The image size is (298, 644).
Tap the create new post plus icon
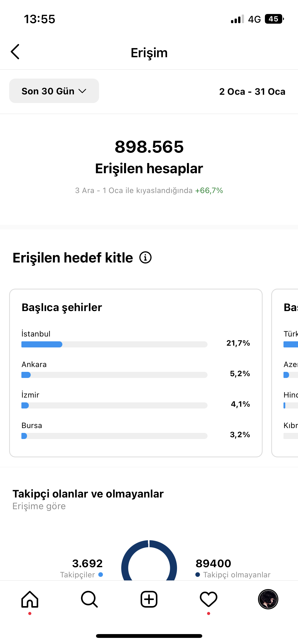click(149, 599)
